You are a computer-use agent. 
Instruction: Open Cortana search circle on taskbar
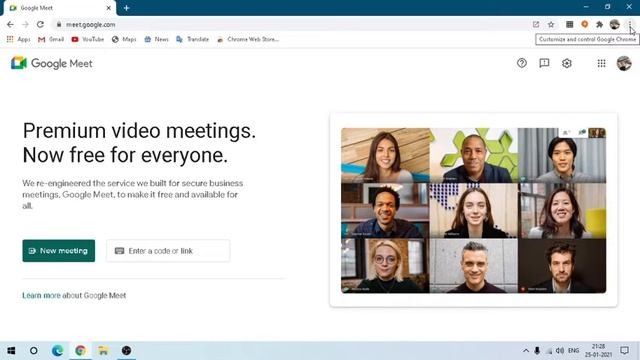[34, 351]
